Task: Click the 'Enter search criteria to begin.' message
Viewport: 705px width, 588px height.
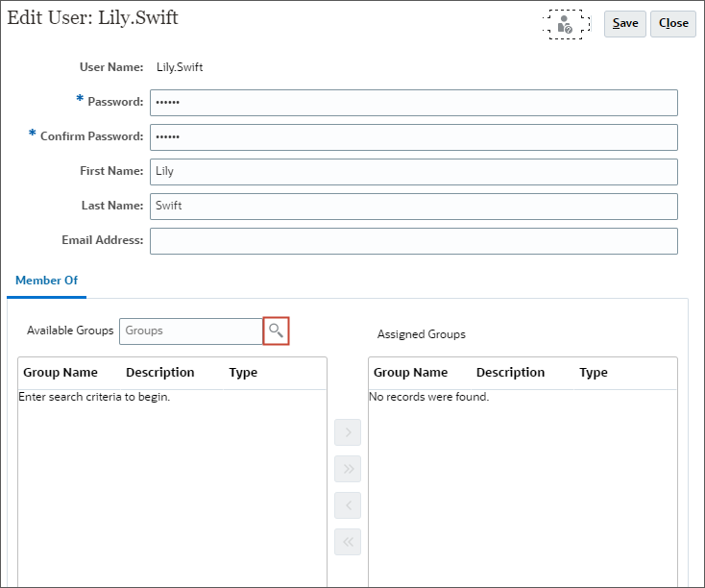Action: point(94,397)
